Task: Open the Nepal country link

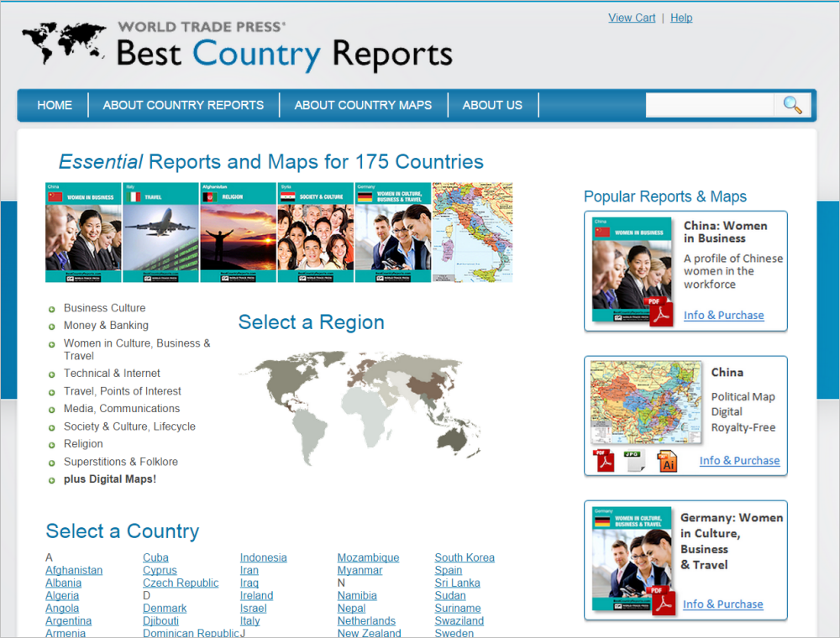Action: tap(351, 609)
